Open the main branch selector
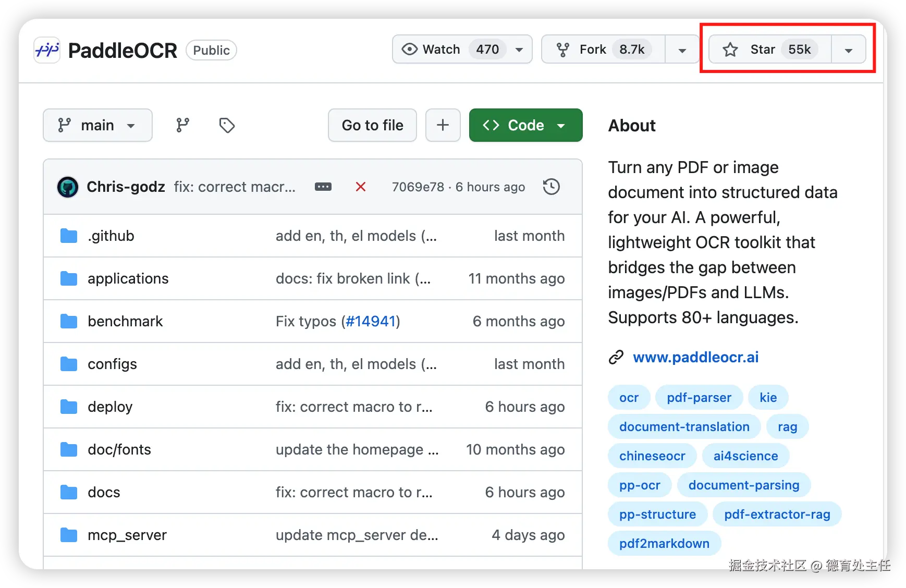The width and height of the screenshot is (906, 588). click(x=97, y=125)
